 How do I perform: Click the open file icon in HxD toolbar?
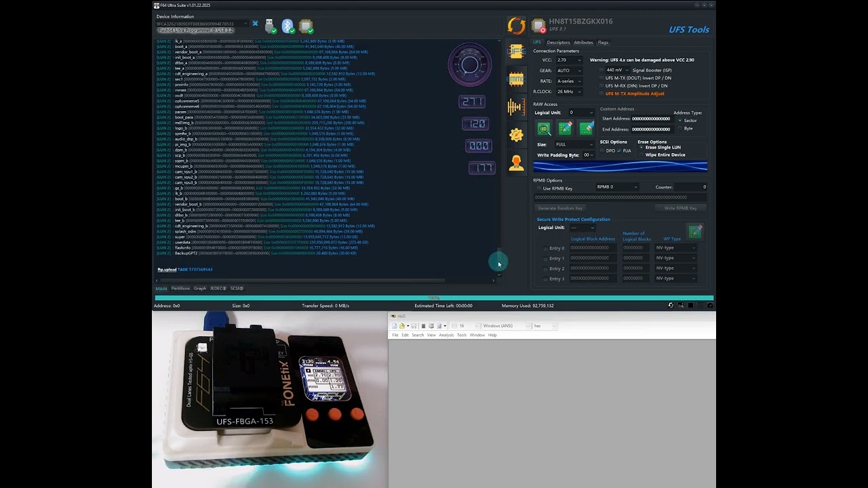click(401, 326)
